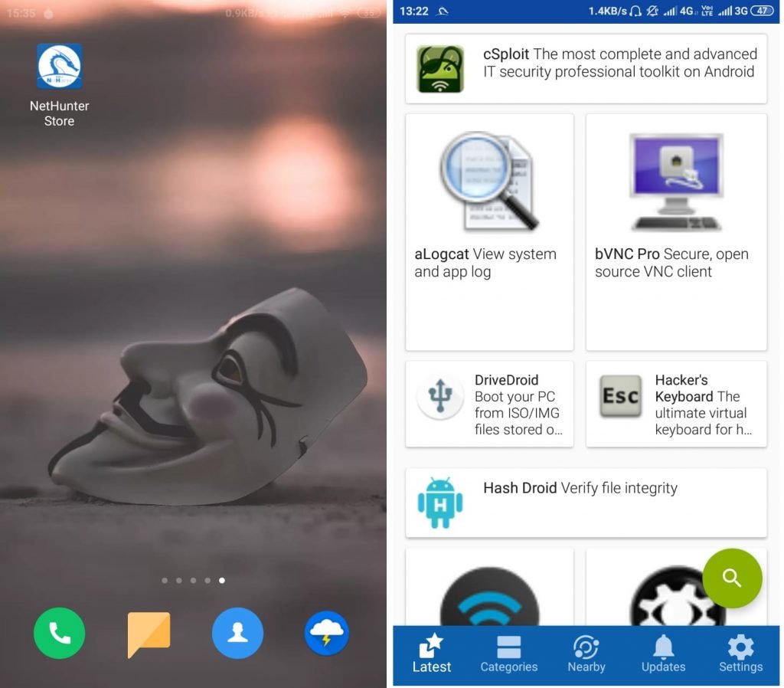Open the bVNC Pro monitor thumbnail
The height and width of the screenshot is (688, 784).
(676, 181)
